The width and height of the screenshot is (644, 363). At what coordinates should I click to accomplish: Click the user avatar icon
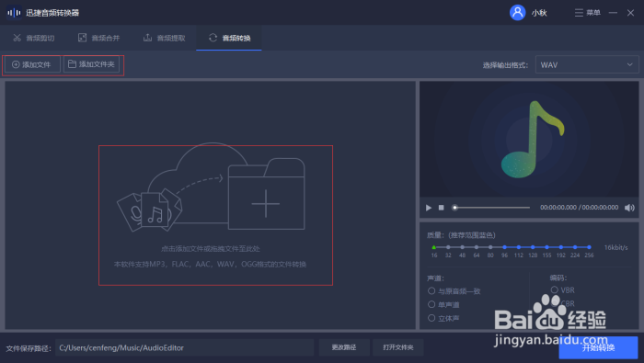pyautogui.click(x=517, y=13)
